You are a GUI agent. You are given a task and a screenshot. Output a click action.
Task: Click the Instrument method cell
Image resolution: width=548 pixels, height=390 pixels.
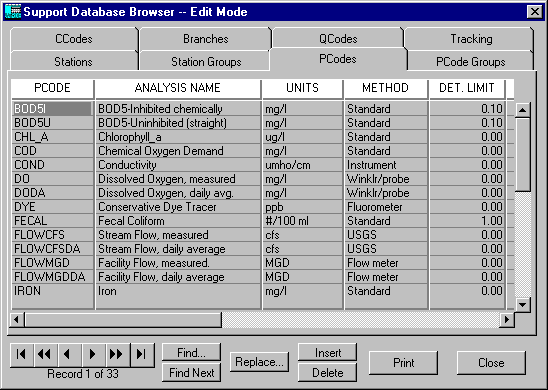click(x=386, y=165)
